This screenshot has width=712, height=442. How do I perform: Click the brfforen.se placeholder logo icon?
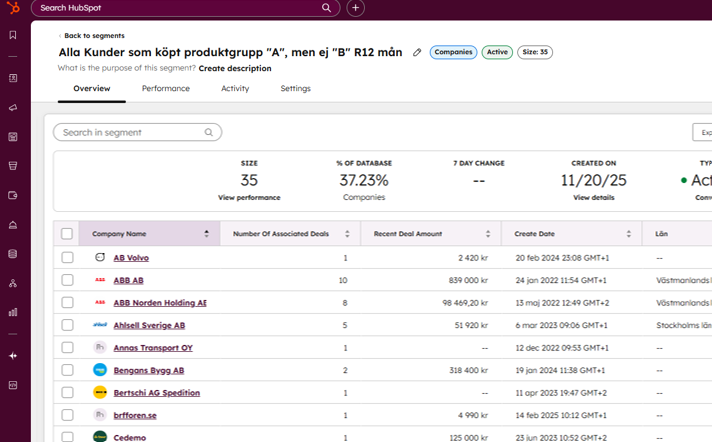pyautogui.click(x=100, y=415)
